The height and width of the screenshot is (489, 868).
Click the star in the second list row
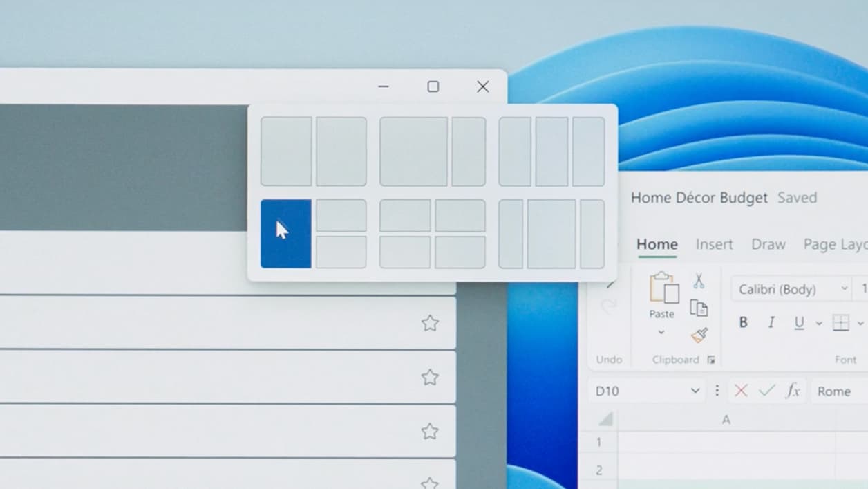(430, 377)
